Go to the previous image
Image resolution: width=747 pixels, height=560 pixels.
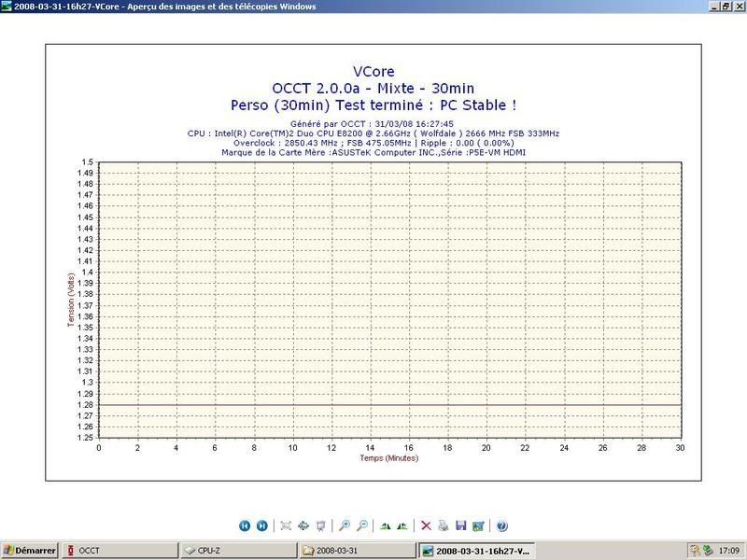coord(245,525)
